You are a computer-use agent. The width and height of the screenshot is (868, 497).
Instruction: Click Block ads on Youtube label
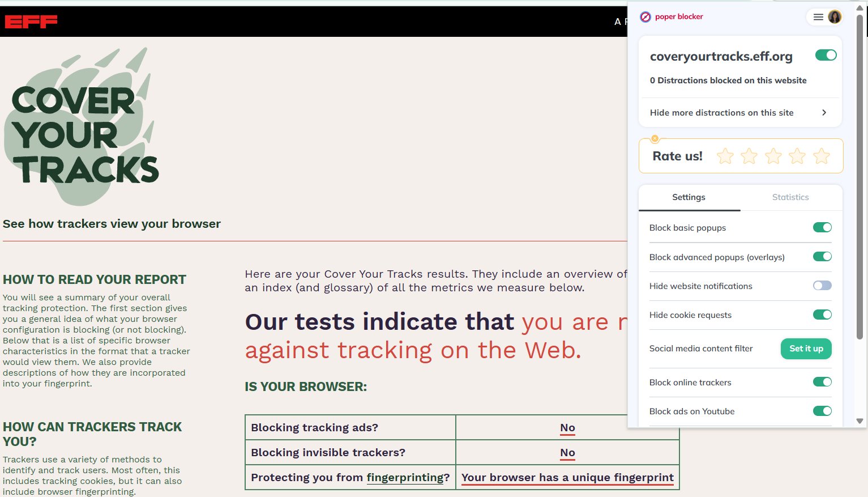(x=692, y=411)
